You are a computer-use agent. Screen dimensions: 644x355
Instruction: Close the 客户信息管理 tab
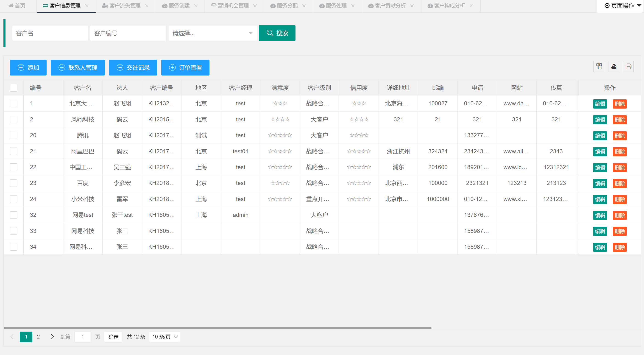pos(87,6)
